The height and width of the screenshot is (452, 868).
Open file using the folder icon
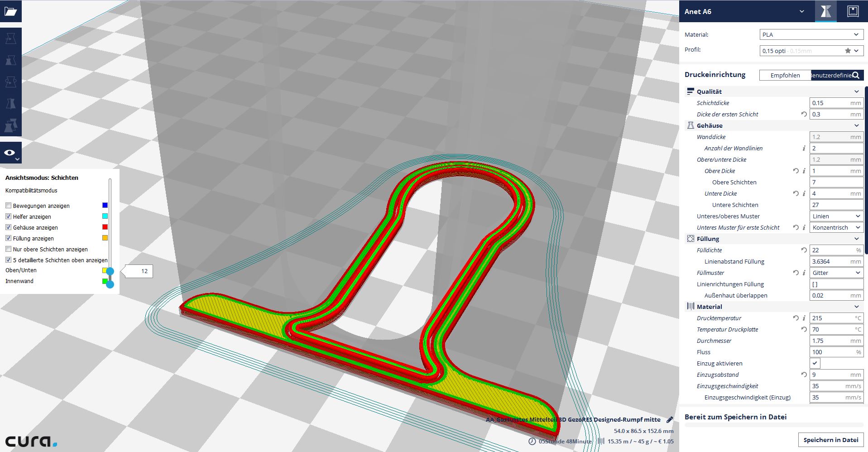point(10,11)
